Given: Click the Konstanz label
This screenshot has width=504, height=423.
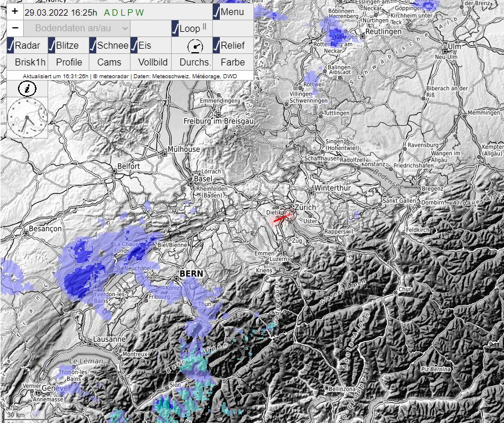Looking at the screenshot, I should coord(373,164).
